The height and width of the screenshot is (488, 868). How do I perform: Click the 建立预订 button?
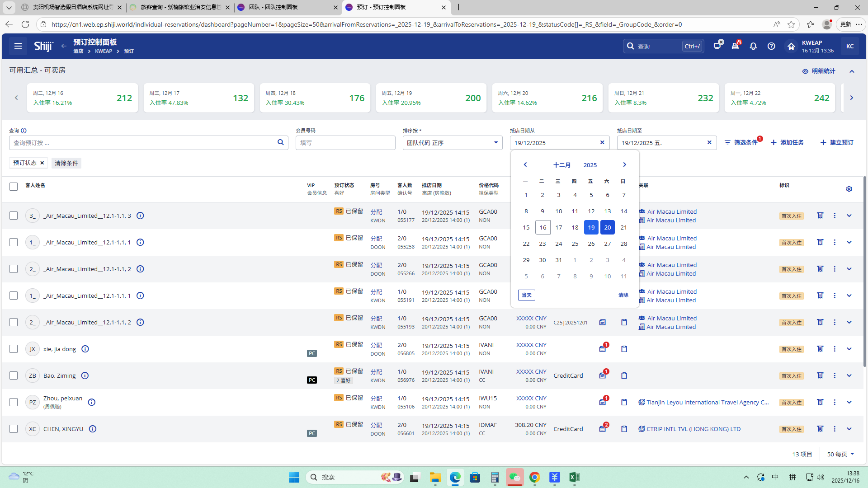click(837, 142)
